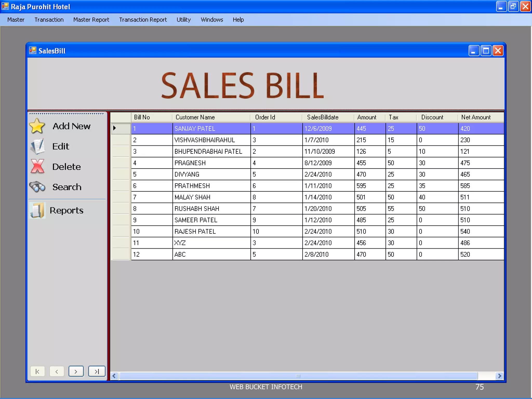Go to previous record navigation button
This screenshot has width=532, height=399.
(x=57, y=371)
